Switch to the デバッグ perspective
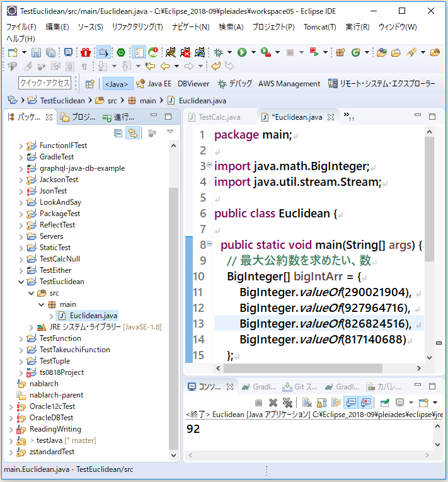Image resolution: width=448 pixels, height=482 pixels. [234, 84]
